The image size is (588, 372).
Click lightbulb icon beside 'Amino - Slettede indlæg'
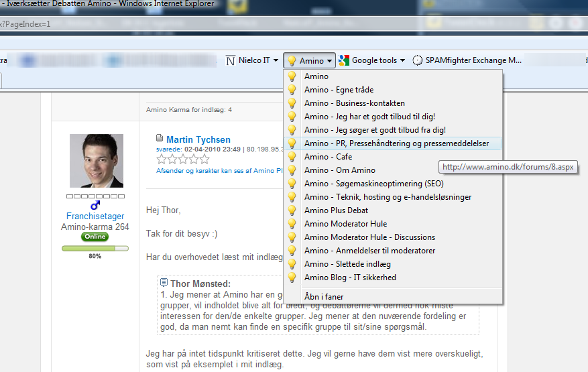tap(292, 264)
